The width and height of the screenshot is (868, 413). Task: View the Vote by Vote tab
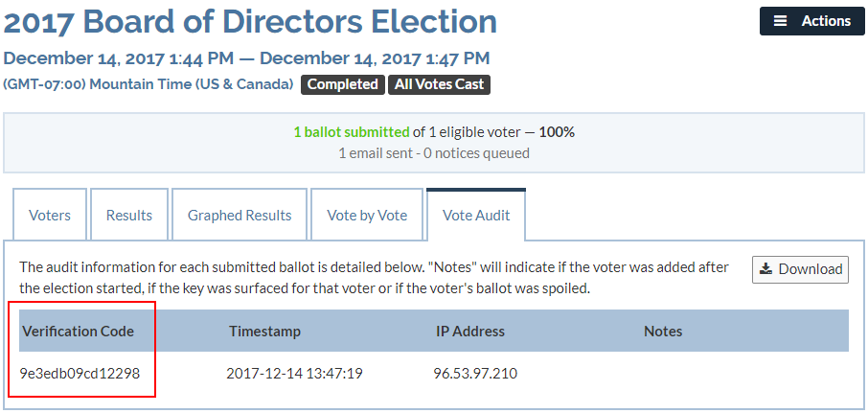367,215
